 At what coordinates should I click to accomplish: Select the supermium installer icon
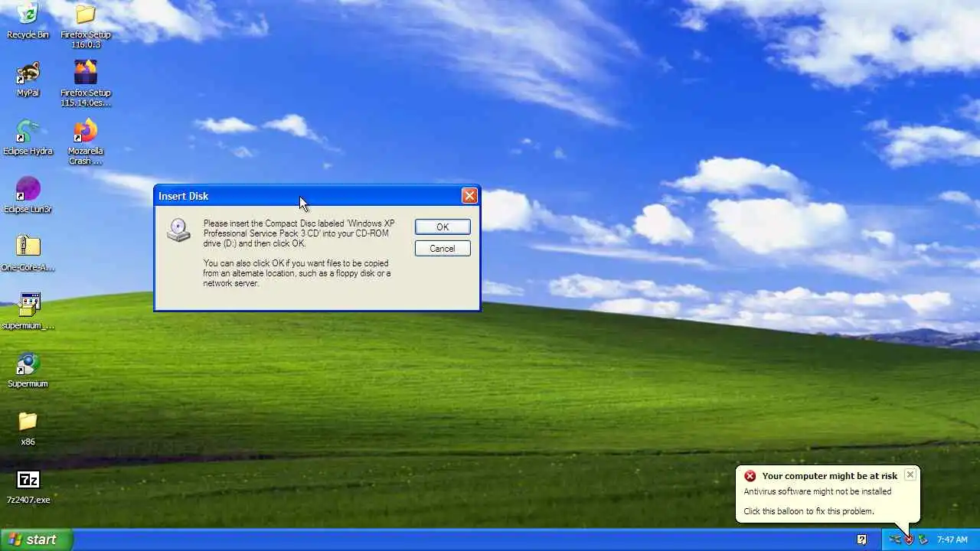[28, 305]
